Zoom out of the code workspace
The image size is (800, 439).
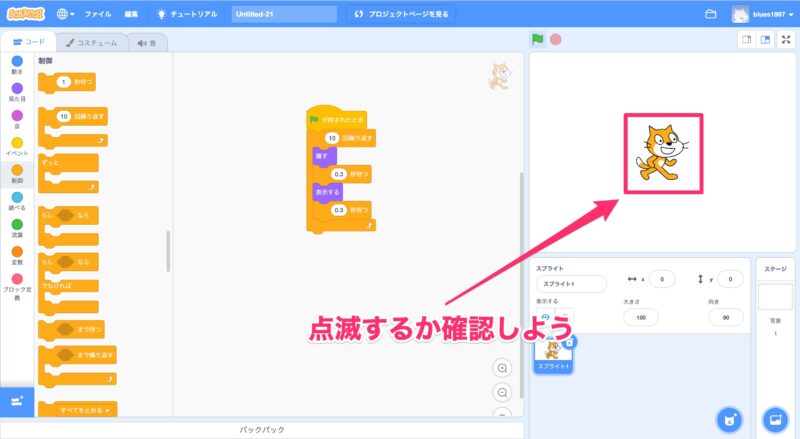pos(503,393)
